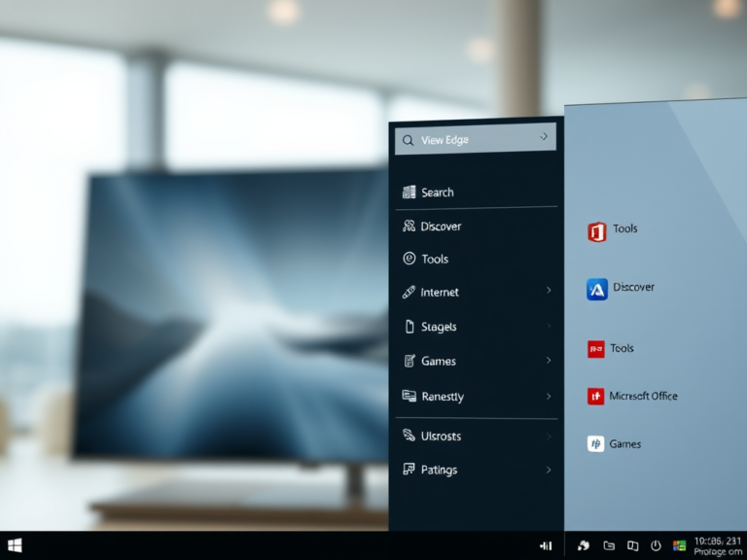Expand the Internet submenu chevron

point(549,291)
